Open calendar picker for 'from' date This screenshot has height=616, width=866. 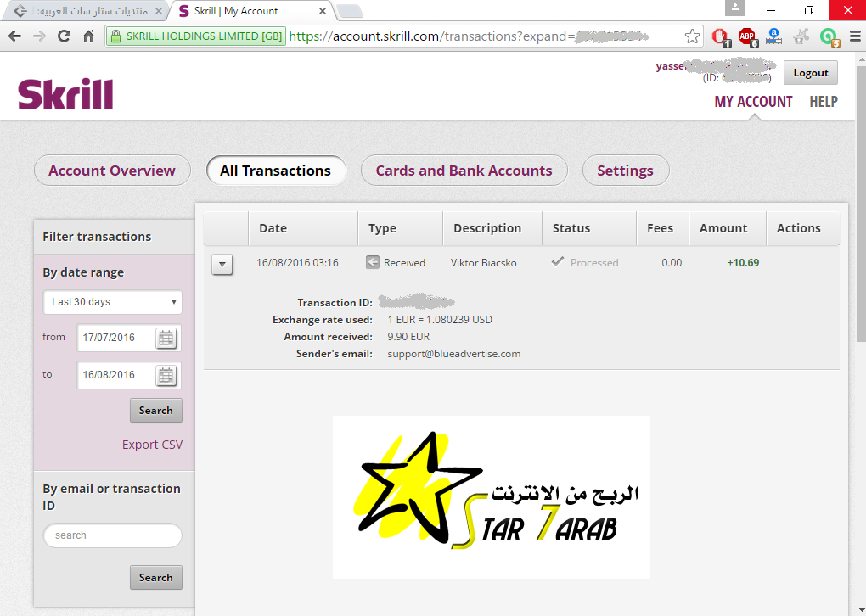click(166, 339)
